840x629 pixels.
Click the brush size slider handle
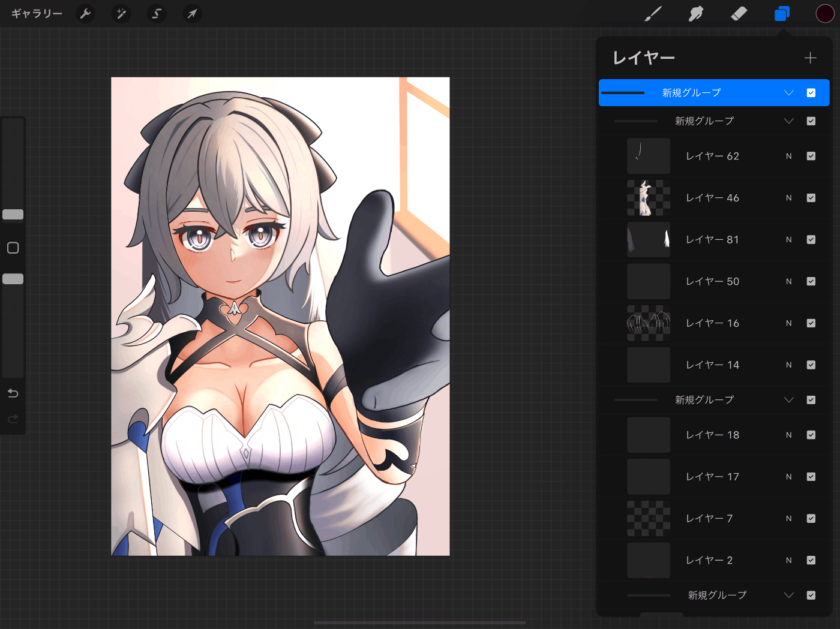[13, 215]
